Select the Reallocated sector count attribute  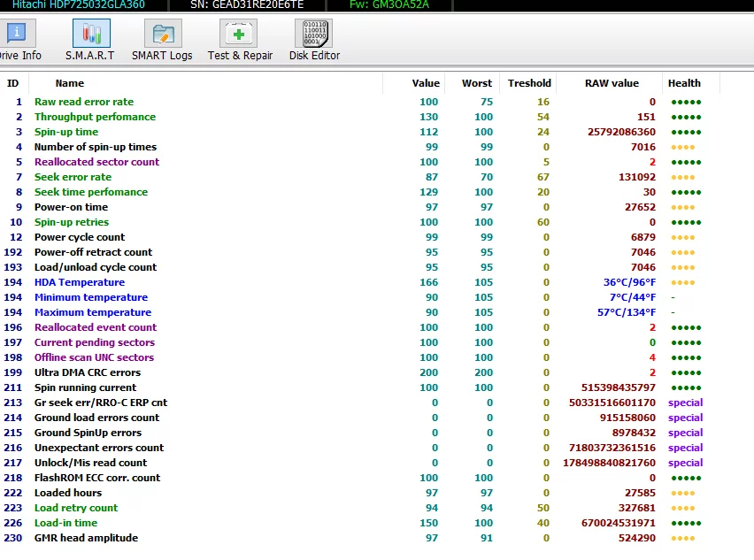pos(96,162)
